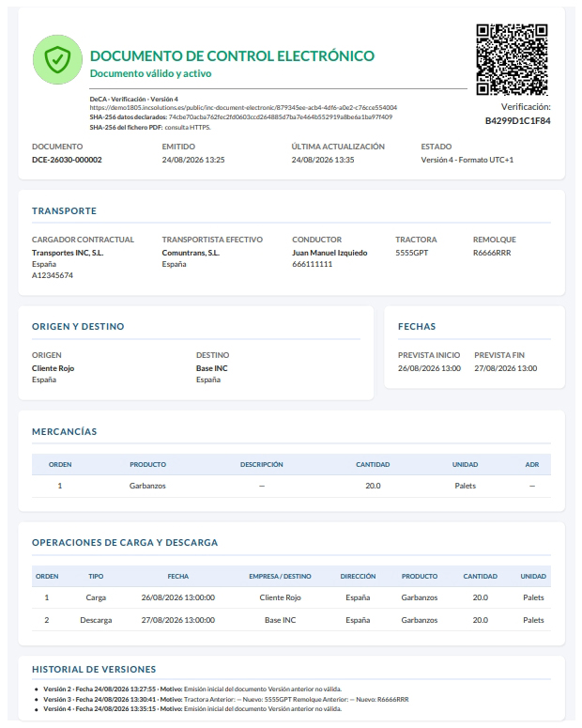582x728 pixels.
Task: Click 'DeCA · Verificación · Versión 4' line
Action: pos(133,99)
